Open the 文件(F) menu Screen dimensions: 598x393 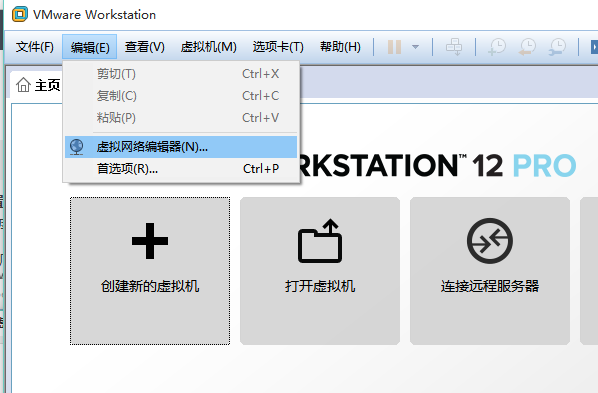click(34, 47)
